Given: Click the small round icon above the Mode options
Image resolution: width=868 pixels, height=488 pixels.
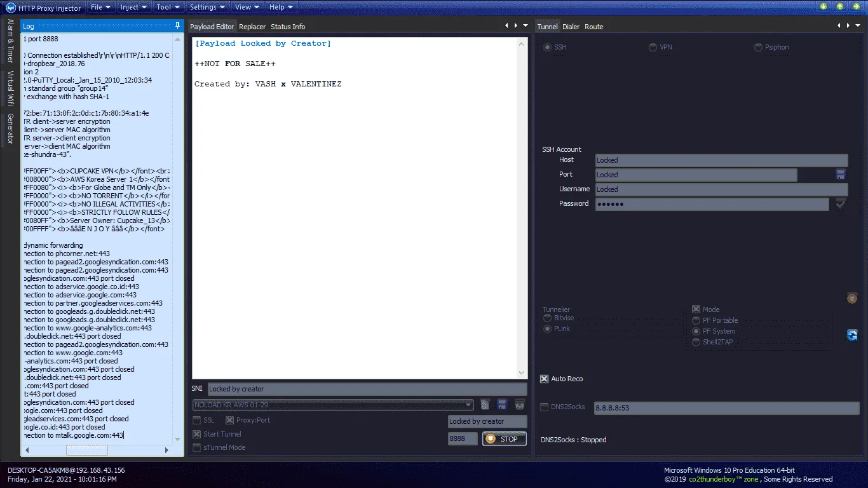Looking at the screenshot, I should tap(852, 298).
